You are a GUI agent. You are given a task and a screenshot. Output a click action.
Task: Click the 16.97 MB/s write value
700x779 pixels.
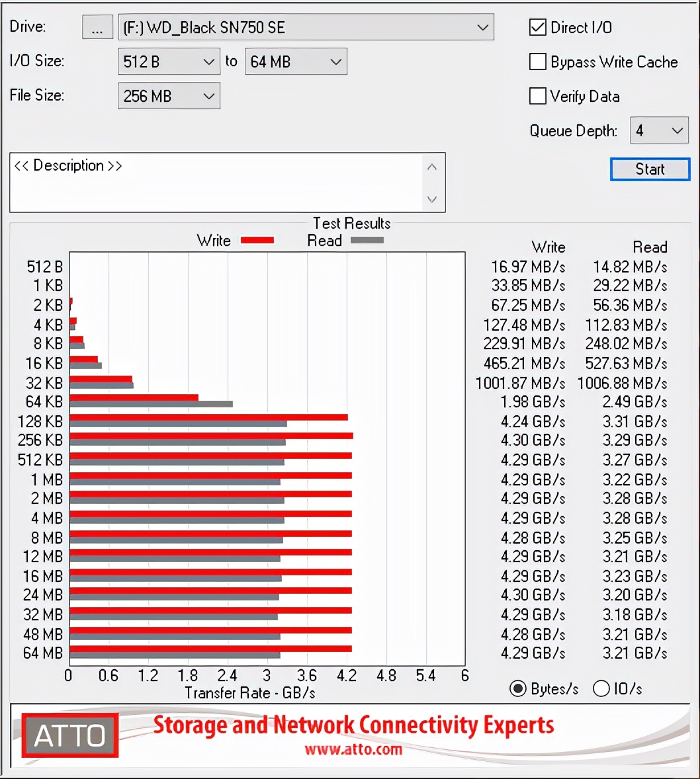(528, 267)
